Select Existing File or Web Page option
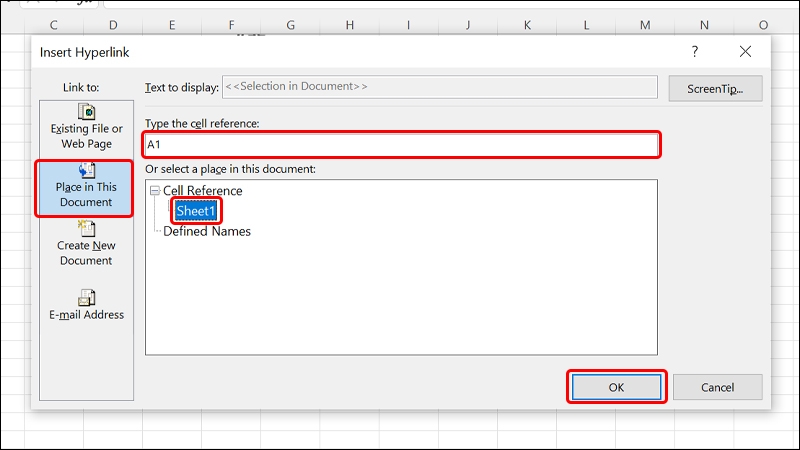 (x=86, y=127)
